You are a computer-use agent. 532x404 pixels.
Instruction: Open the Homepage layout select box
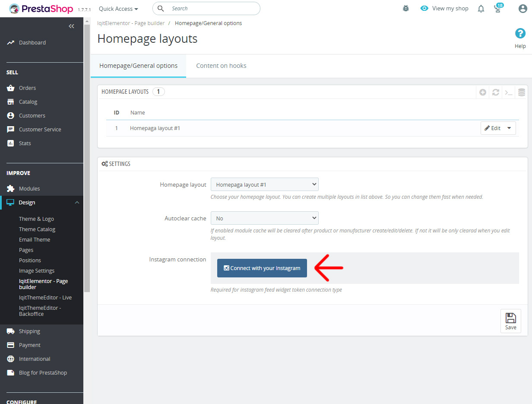pos(264,185)
